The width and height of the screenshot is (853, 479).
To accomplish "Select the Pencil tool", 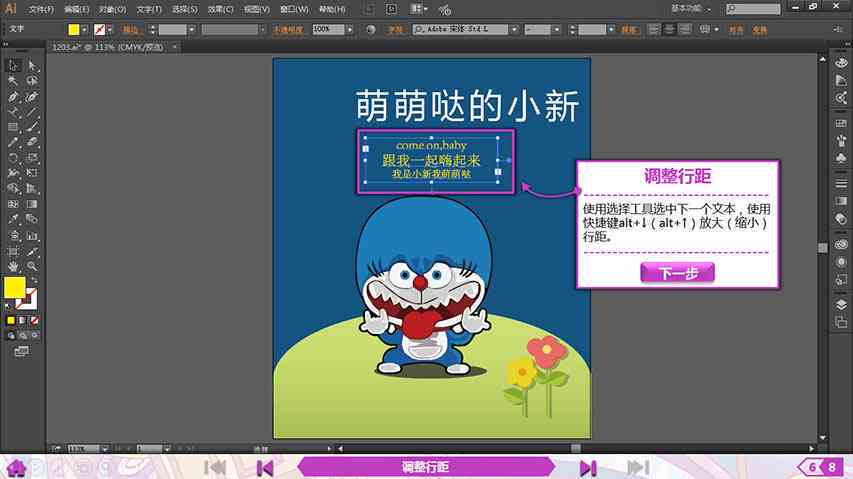I will [13, 142].
